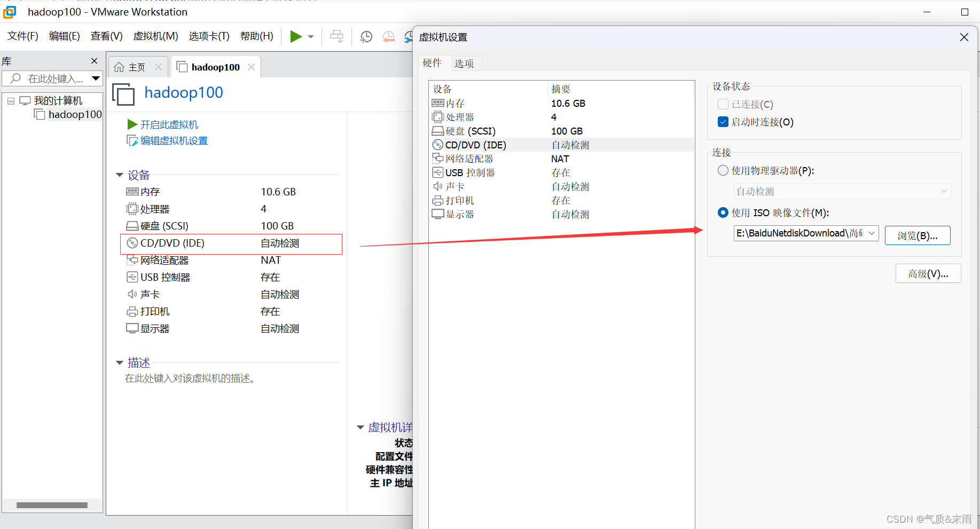The image size is (980, 529).
Task: Toggle the 已连接(C) checkbox
Action: (x=723, y=104)
